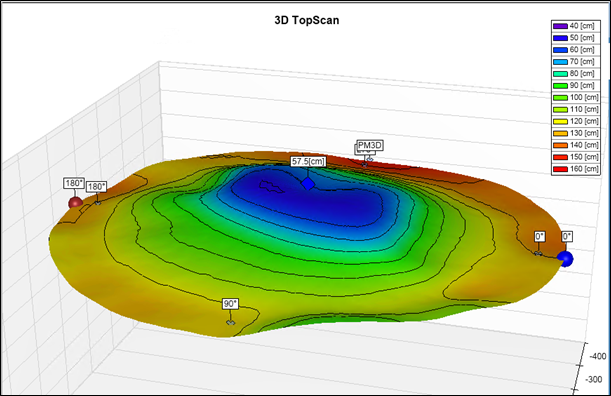Select the yellow 120 [cm] legend swatch
This screenshot has width=611, height=396.
[560, 122]
